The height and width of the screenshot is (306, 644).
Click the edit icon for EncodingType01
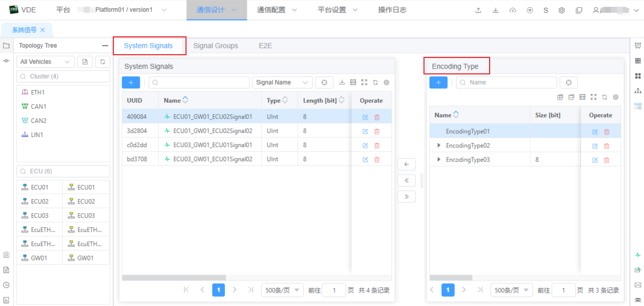[x=595, y=132]
